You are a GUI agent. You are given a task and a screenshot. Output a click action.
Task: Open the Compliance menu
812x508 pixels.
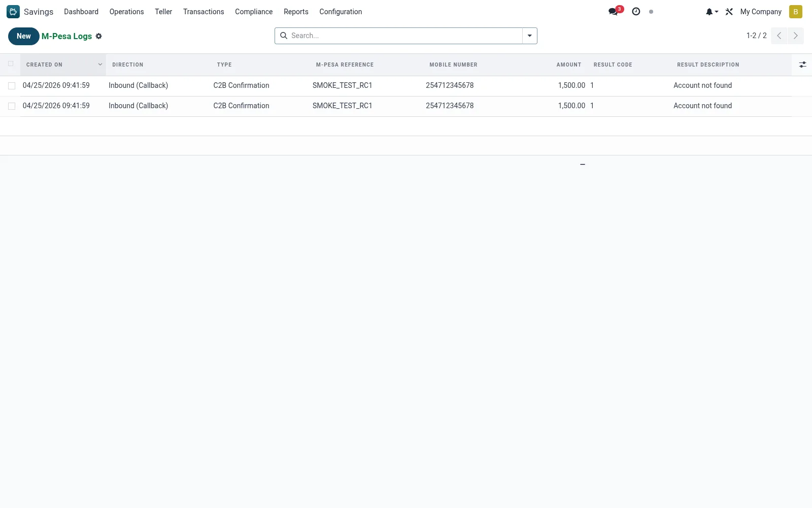click(x=254, y=12)
